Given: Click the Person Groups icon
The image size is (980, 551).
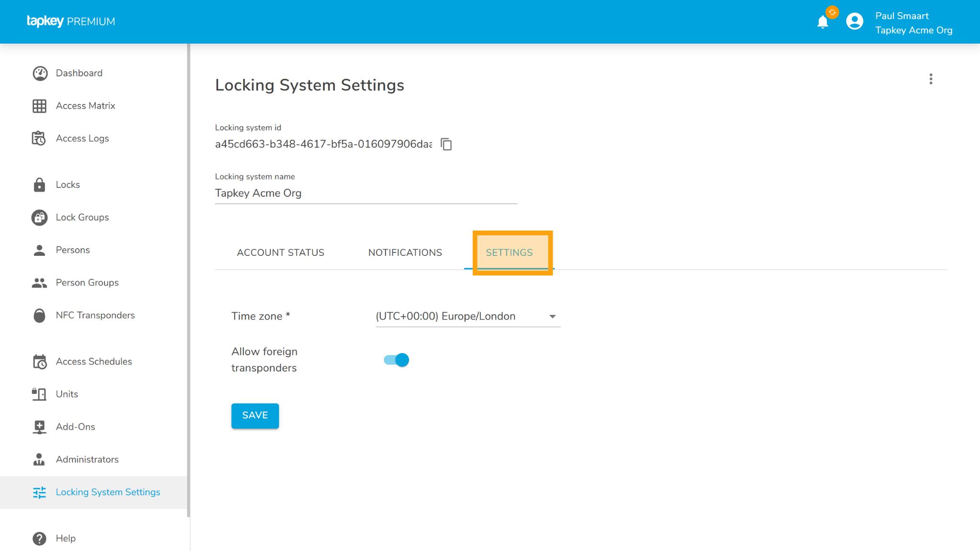Looking at the screenshot, I should point(40,283).
